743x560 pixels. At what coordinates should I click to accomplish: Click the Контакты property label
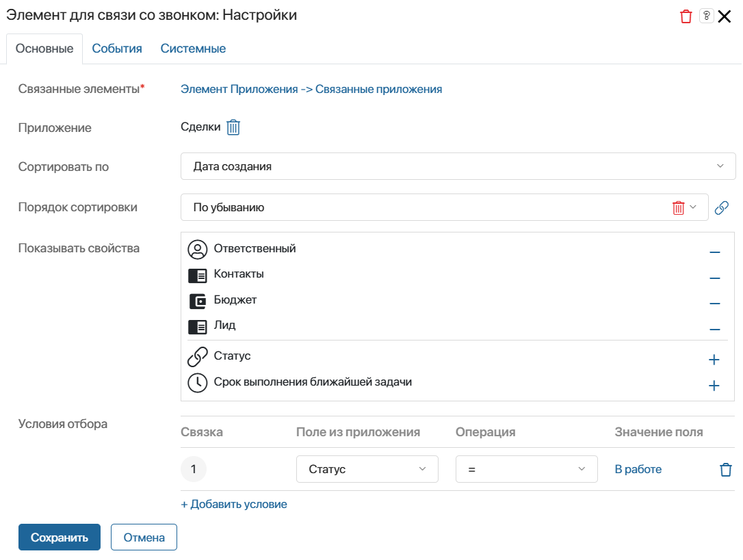tap(239, 274)
